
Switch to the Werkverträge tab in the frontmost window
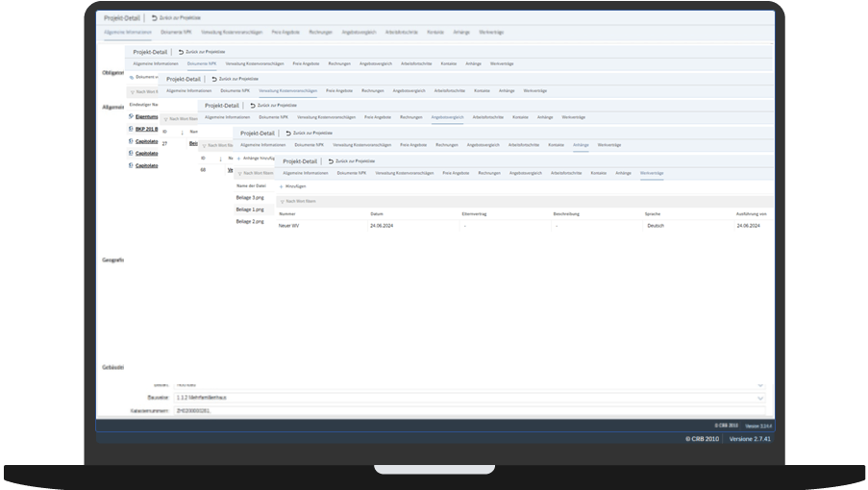(x=652, y=173)
